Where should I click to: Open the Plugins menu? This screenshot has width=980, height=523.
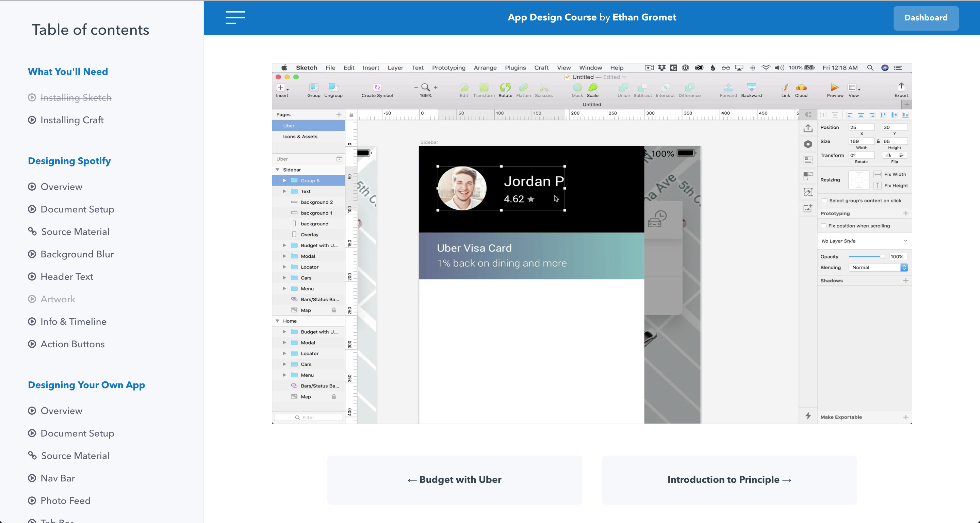(x=515, y=68)
